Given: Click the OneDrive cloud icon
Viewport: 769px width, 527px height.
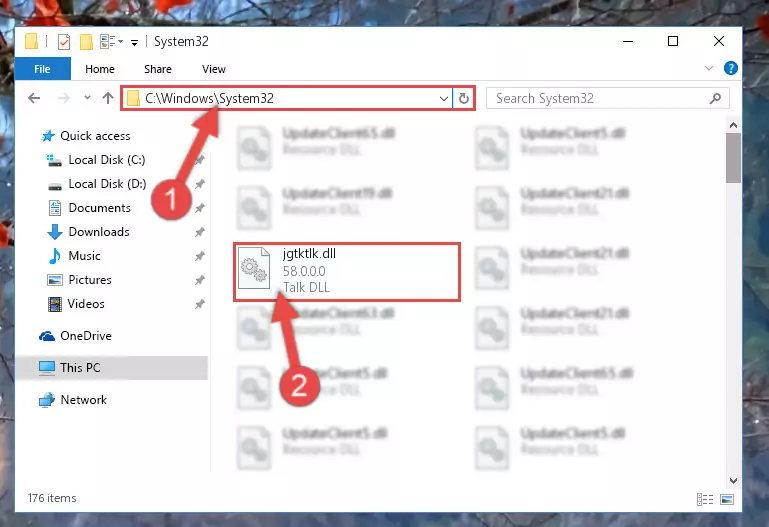Looking at the screenshot, I should click(47, 336).
